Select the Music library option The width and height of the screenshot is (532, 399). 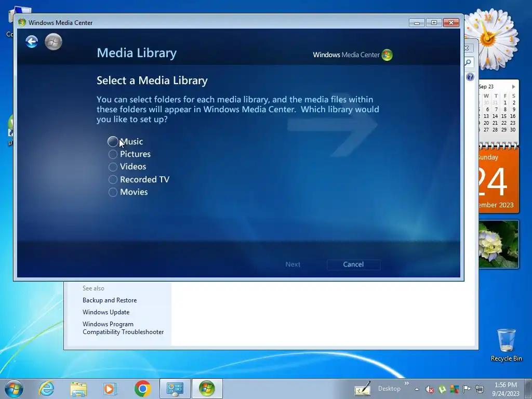point(126,141)
